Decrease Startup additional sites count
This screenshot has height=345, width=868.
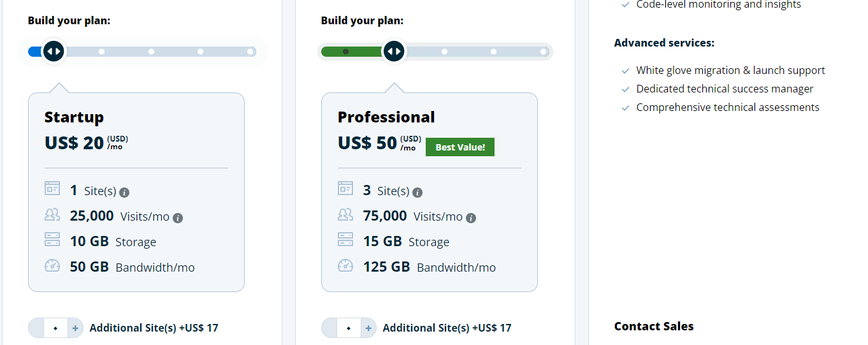[x=36, y=328]
